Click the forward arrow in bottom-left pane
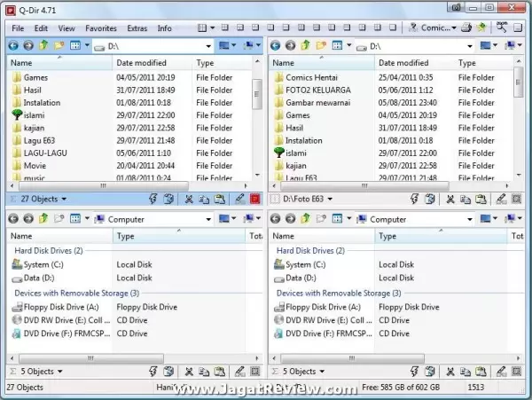Screen dimensions: 532x400 pos(28,219)
